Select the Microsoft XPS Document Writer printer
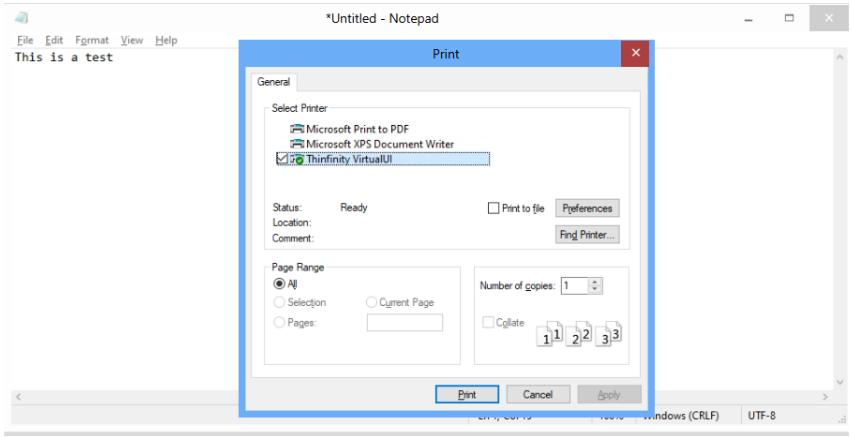The image size is (851, 437). (x=372, y=144)
